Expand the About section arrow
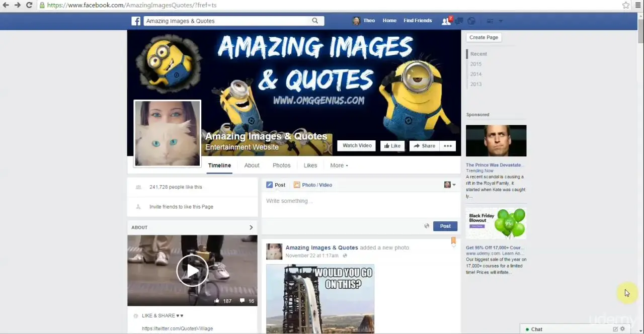 click(x=251, y=227)
